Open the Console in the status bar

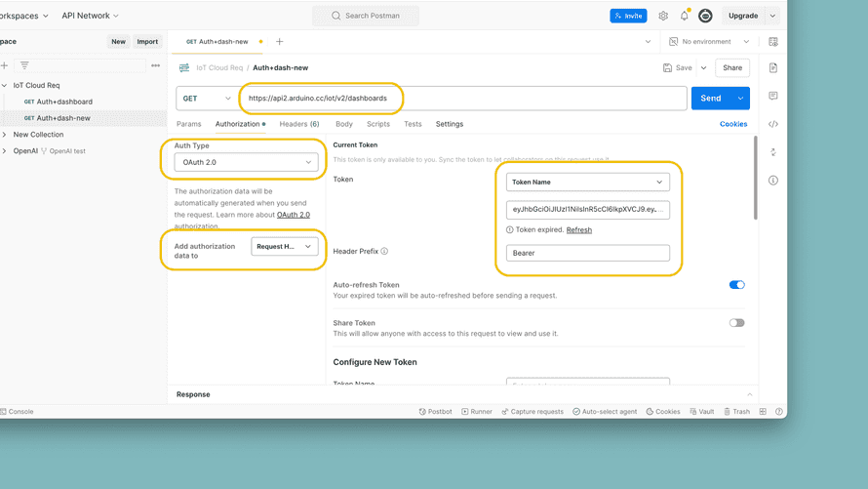click(18, 412)
